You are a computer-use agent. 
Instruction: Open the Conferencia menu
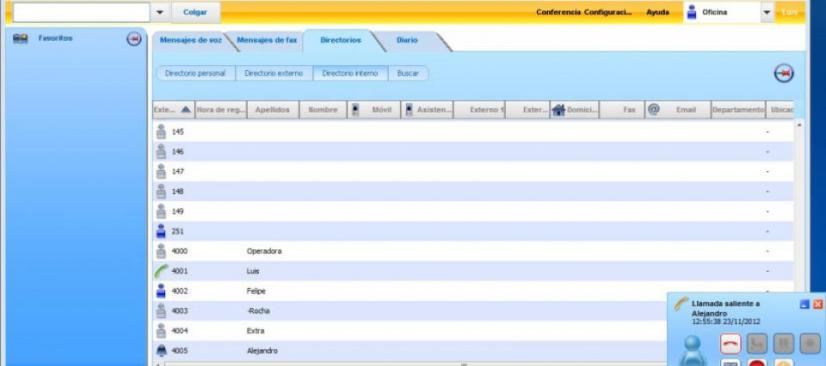click(558, 12)
